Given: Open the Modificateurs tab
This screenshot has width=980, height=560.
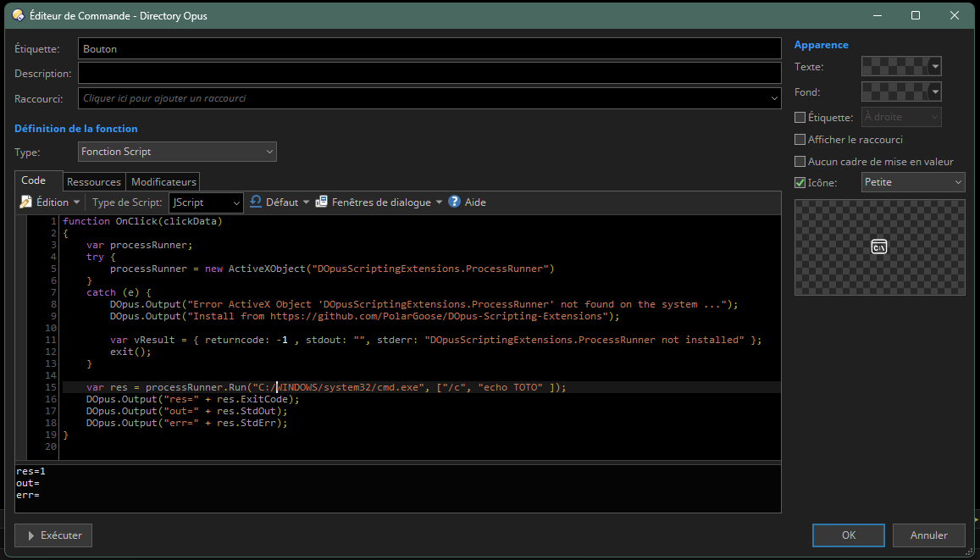Looking at the screenshot, I should [x=163, y=182].
